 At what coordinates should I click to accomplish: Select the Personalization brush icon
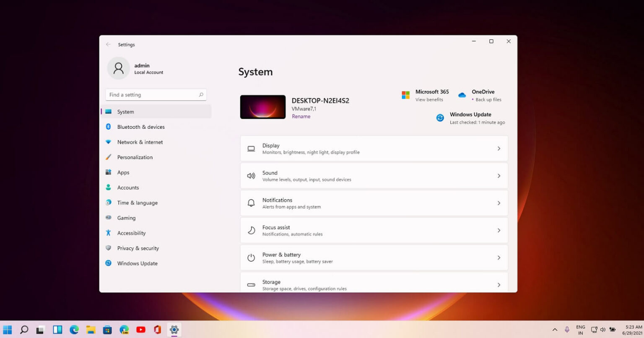point(108,157)
